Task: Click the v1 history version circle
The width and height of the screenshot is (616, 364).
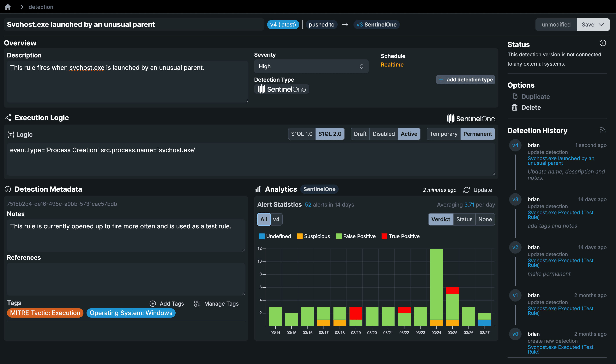Action: pyautogui.click(x=515, y=295)
